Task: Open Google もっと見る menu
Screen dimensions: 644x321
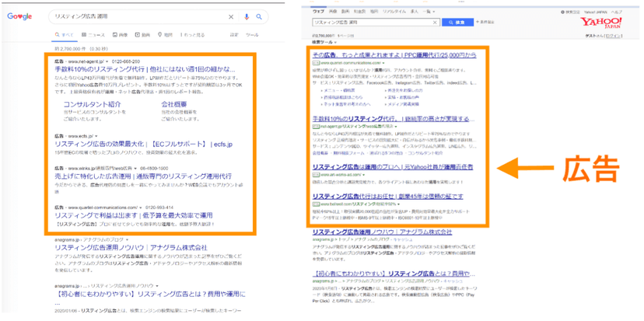Action: click(192, 35)
